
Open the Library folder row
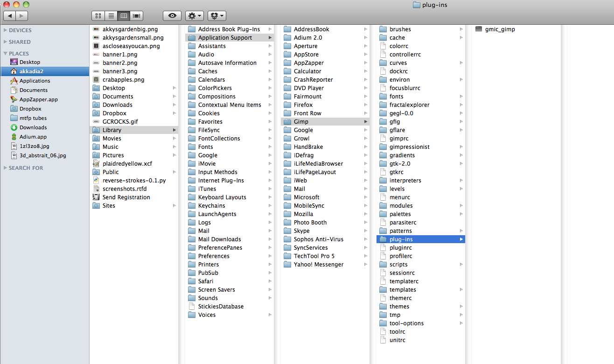134,130
